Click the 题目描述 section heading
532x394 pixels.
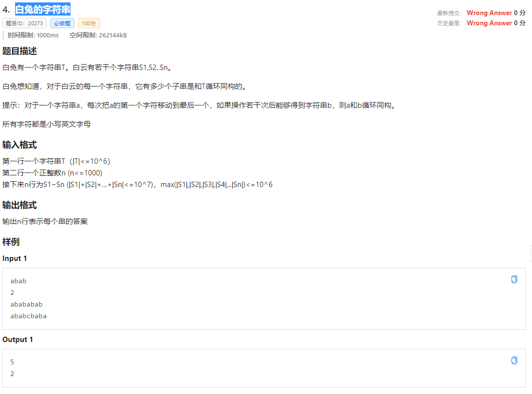coord(19,51)
